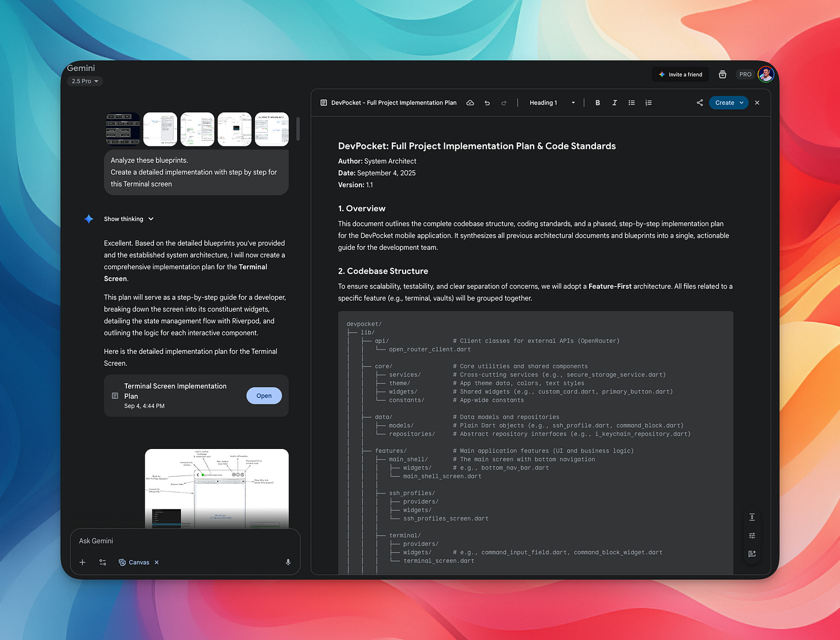Insert a numbered list
The image size is (840, 640).
648,103
